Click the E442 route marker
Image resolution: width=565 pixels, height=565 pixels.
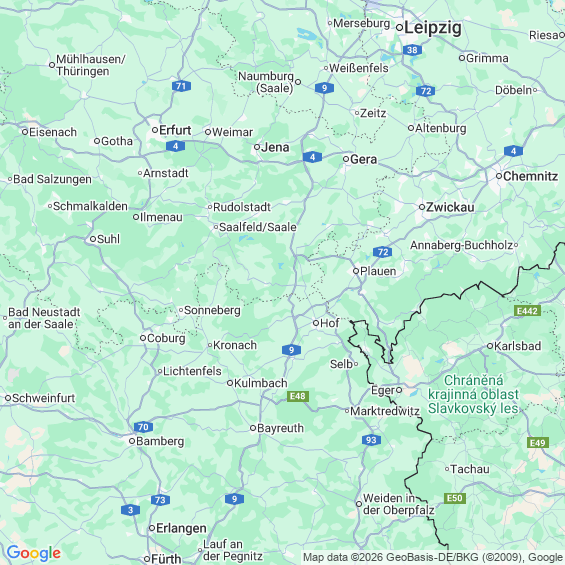[527, 311]
